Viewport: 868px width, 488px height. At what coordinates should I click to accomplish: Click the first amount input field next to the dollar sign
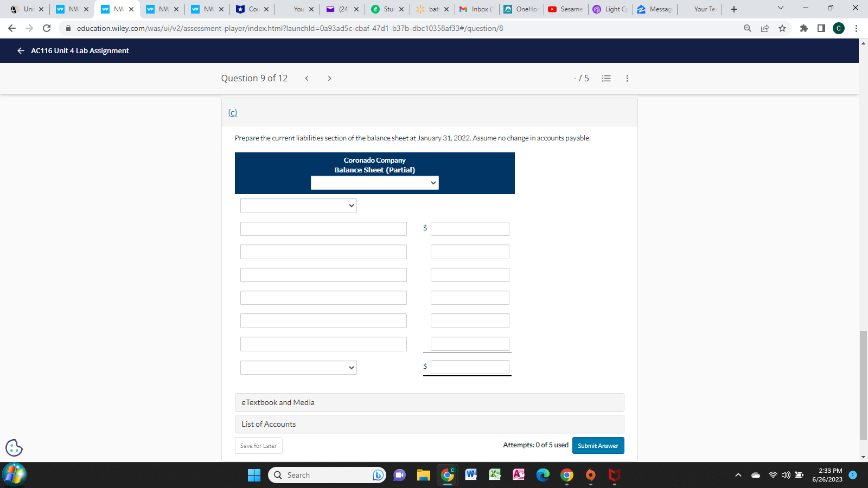pyautogui.click(x=470, y=228)
